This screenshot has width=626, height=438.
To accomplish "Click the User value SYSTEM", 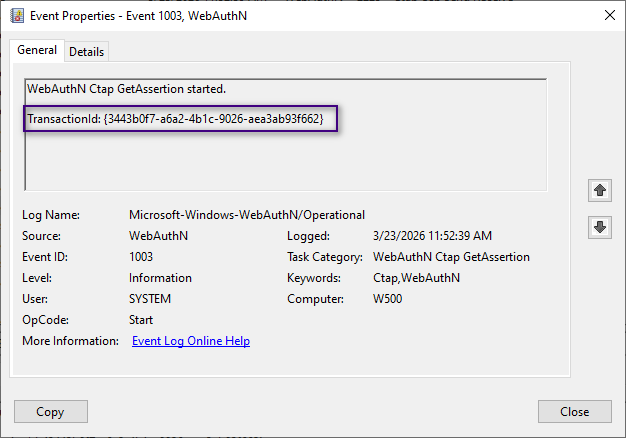I will tap(150, 299).
